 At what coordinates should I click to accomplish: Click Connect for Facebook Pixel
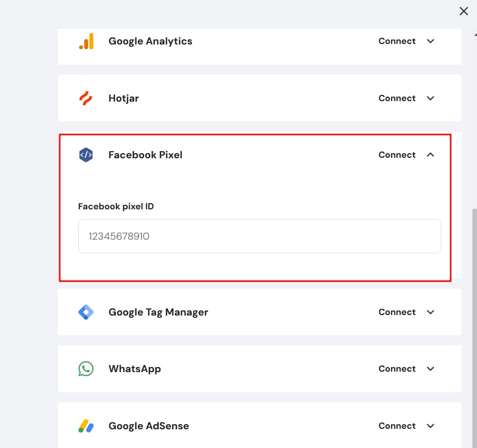click(397, 155)
